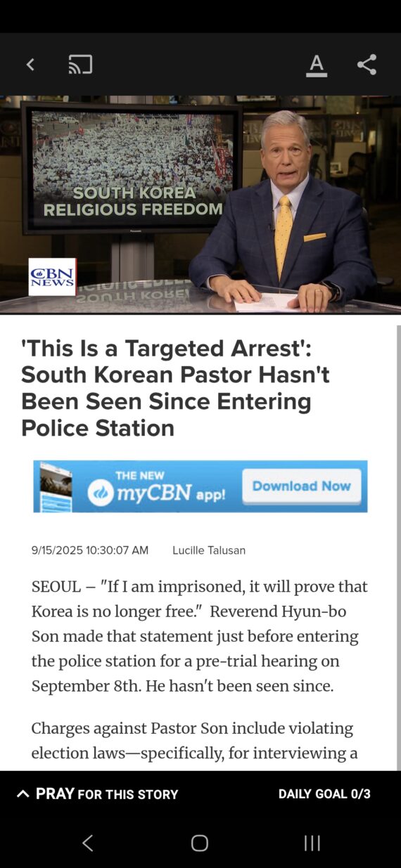Tap the myCBN app banner ad

click(200, 486)
